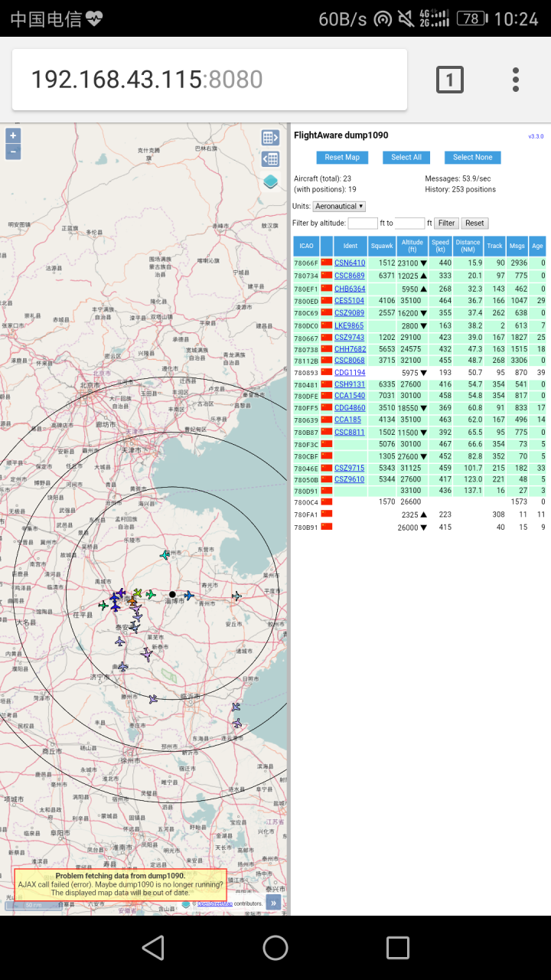Select blue aircraft beside the black receiver dot
551x980 pixels.
pos(188,595)
